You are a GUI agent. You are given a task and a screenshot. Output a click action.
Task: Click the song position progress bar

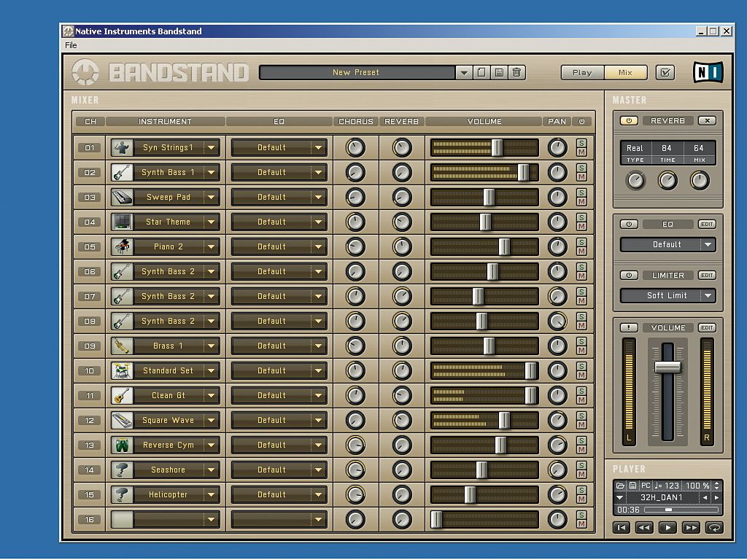pos(681,510)
